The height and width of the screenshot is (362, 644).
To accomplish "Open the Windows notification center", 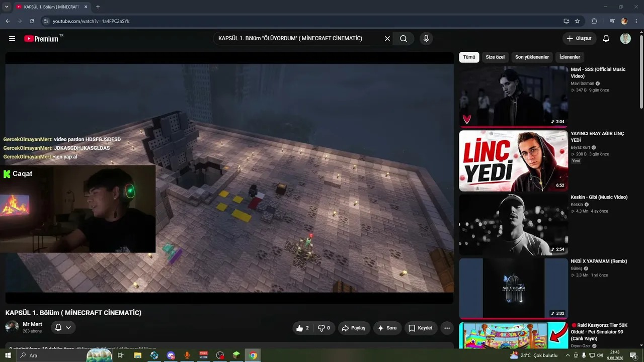I will point(634,355).
